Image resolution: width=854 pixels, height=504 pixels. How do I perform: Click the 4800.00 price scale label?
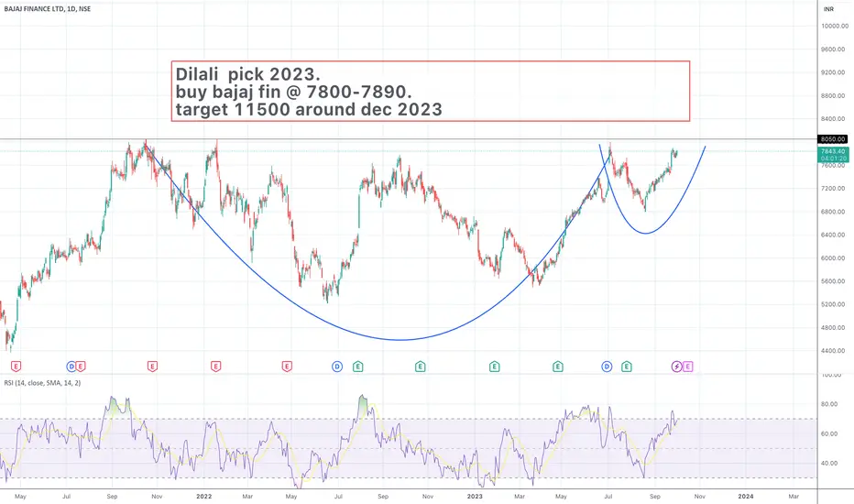(833, 328)
